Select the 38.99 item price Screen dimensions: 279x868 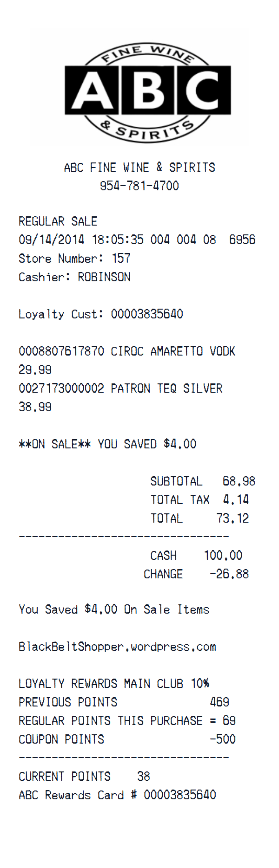[x=35, y=407]
